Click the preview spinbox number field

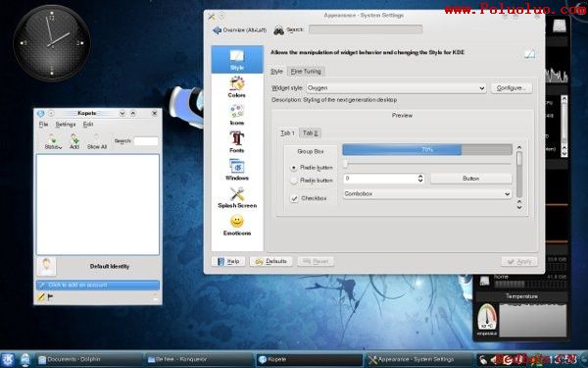pyautogui.click(x=380, y=179)
